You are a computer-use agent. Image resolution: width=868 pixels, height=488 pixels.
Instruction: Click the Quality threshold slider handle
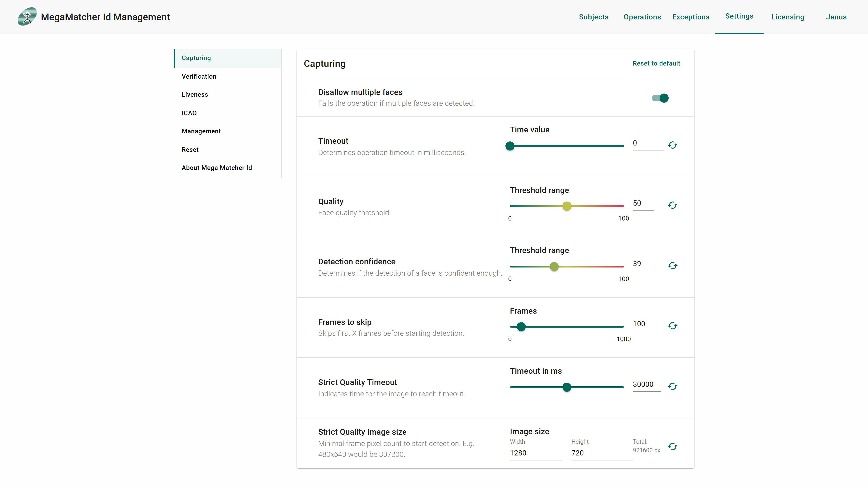(x=567, y=206)
